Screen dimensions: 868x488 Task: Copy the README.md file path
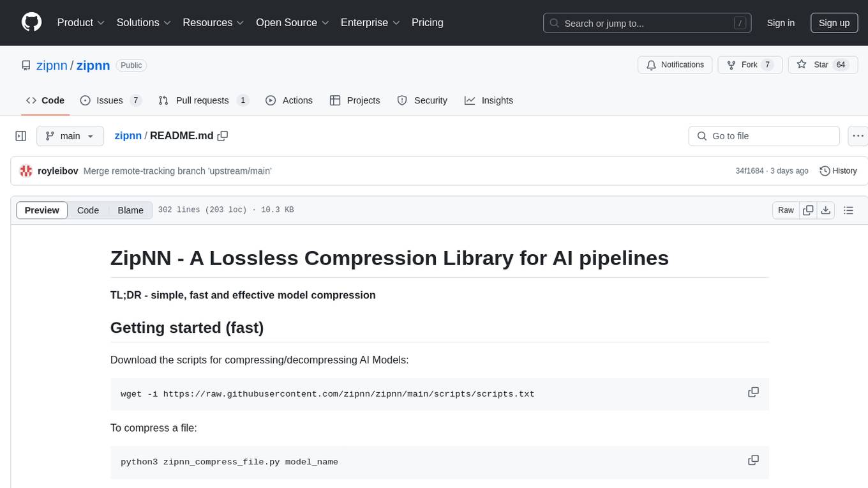click(x=223, y=135)
